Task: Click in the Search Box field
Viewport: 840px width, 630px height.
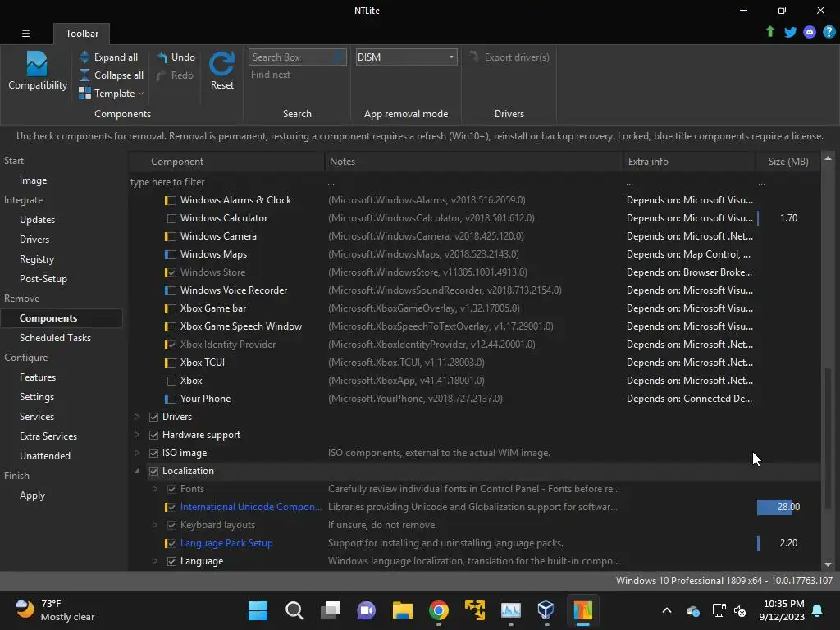Action: [297, 57]
